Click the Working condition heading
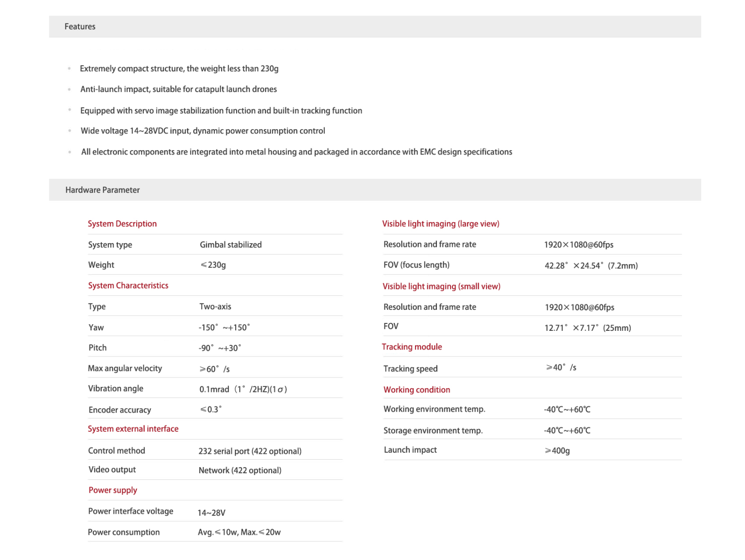 tap(417, 390)
